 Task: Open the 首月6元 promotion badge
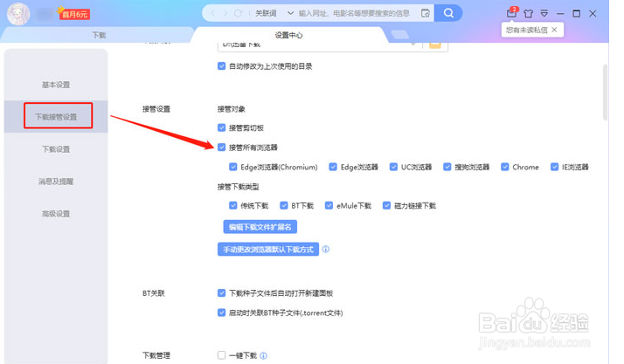coord(74,14)
